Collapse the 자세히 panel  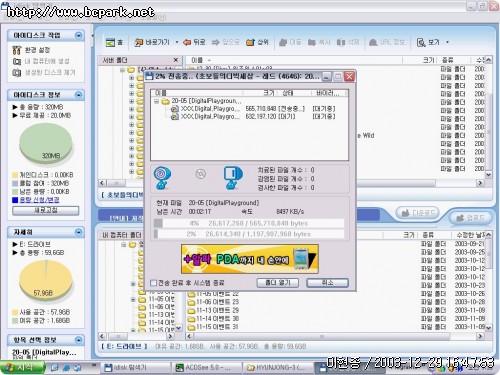pos(78,232)
